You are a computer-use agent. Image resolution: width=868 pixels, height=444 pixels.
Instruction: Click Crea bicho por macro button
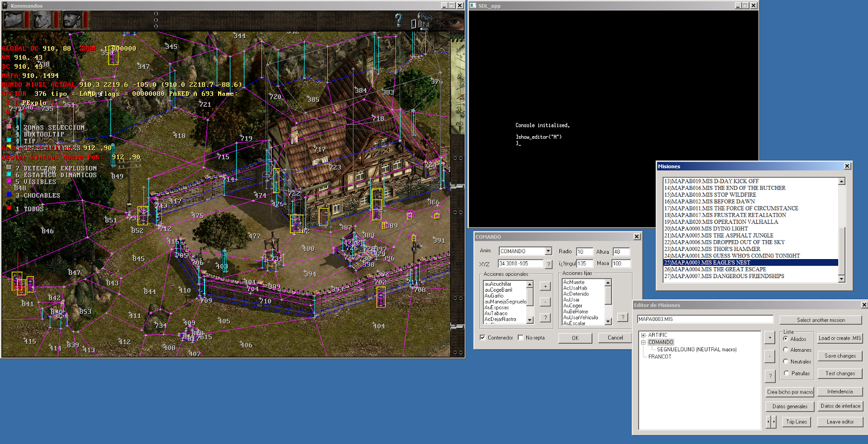coord(790,392)
